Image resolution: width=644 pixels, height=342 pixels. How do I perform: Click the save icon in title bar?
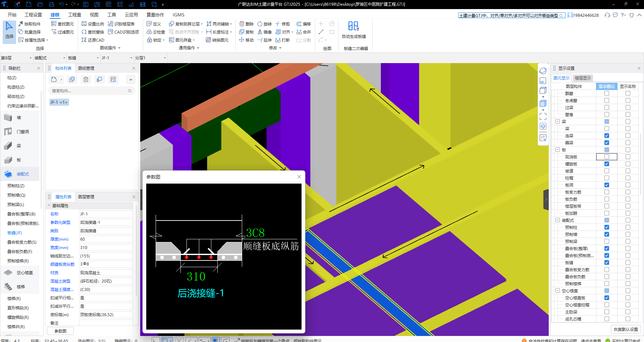(x=52, y=4)
